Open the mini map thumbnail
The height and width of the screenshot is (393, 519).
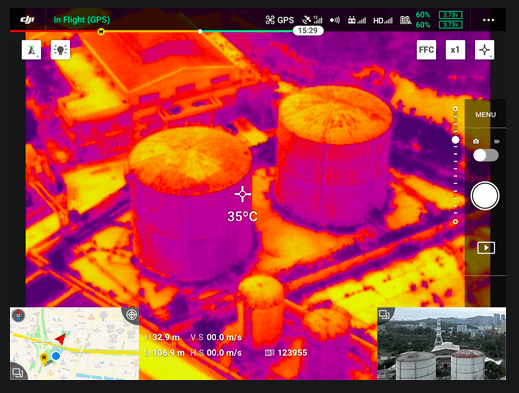coord(74,344)
